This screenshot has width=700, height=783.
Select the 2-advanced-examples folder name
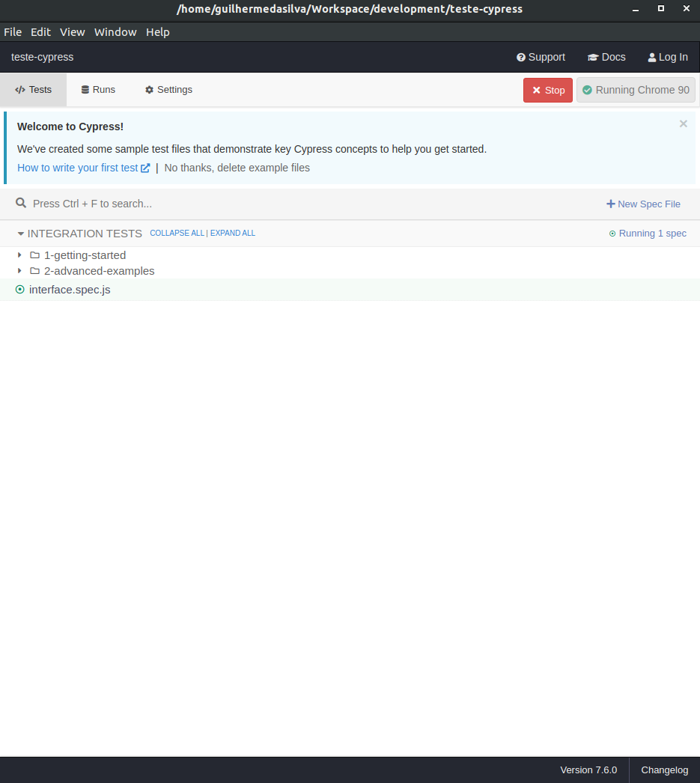[100, 271]
